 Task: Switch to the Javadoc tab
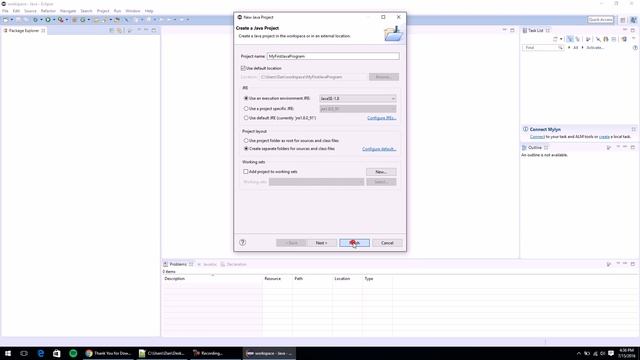pos(207,264)
